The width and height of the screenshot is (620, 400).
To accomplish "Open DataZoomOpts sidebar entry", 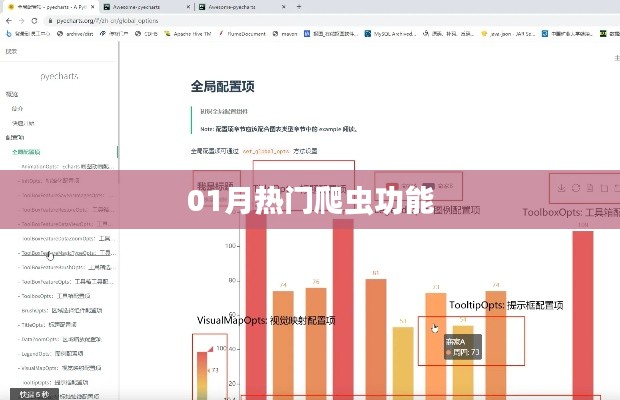I will click(x=60, y=339).
